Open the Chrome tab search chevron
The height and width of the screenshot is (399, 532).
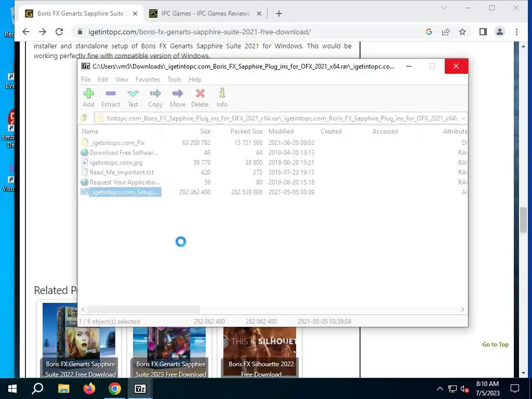444,8
